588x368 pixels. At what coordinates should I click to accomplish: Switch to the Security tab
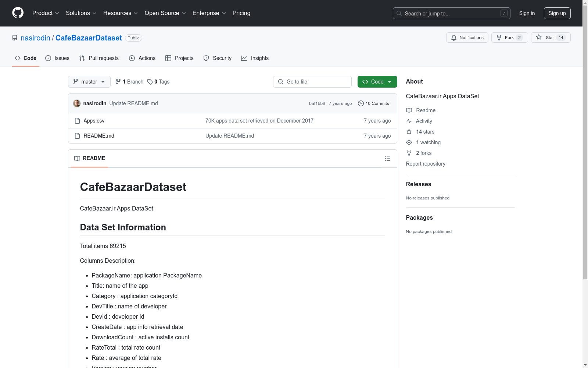point(218,58)
